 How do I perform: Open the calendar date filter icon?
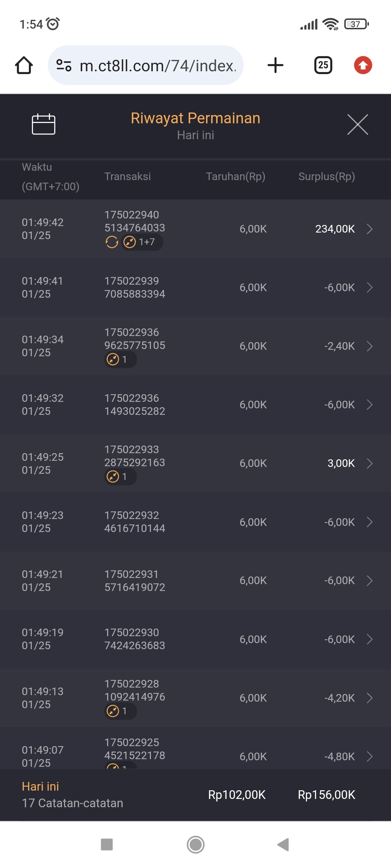43,124
